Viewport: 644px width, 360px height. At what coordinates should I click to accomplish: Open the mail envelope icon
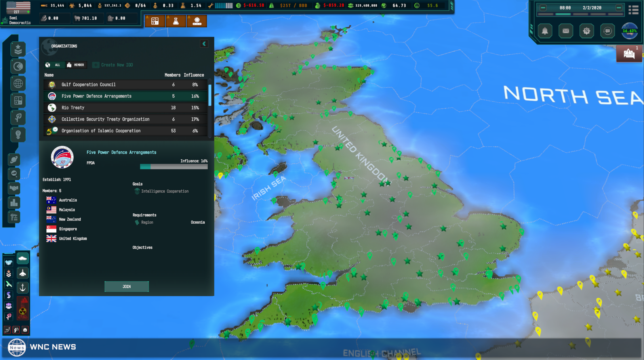click(565, 31)
